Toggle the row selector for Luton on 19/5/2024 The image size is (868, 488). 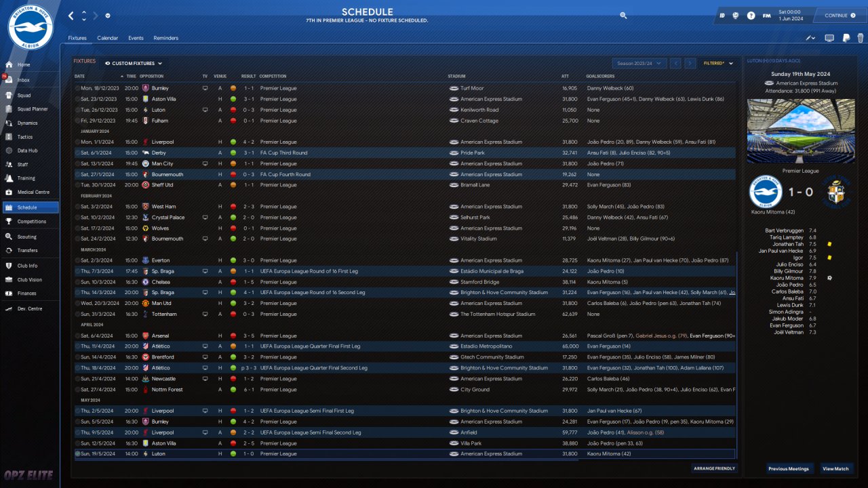[77, 454]
